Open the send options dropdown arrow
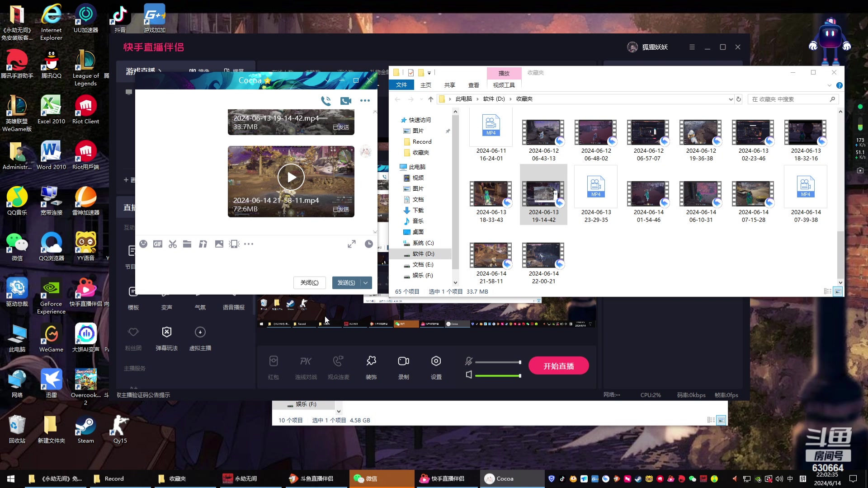 (366, 283)
